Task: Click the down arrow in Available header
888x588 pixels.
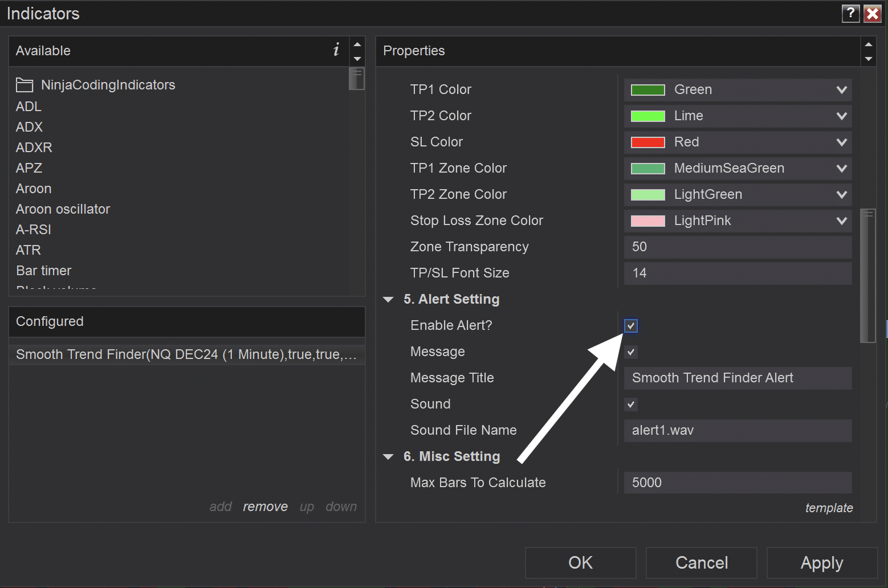Action: point(357,59)
